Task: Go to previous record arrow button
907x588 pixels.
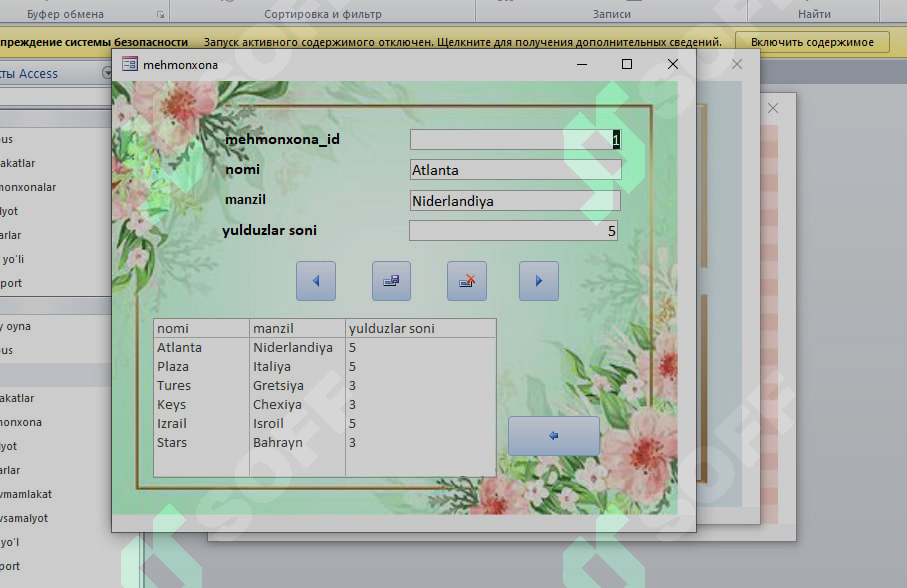Action: [316, 281]
